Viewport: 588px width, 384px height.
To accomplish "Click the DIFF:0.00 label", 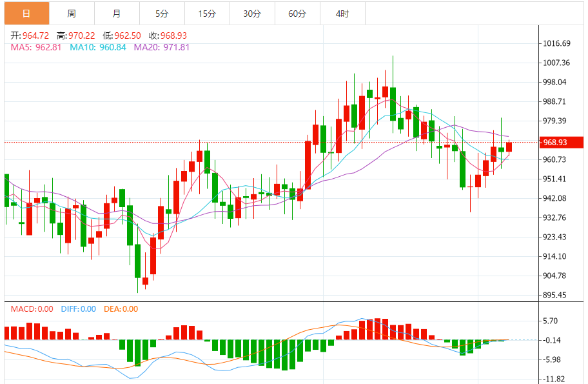I will pos(79,309).
